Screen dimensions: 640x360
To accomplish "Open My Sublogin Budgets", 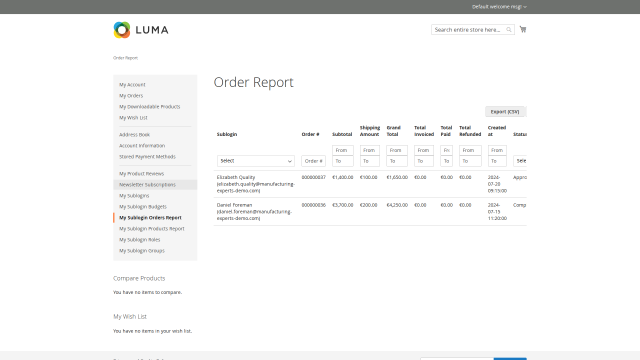I will (x=143, y=207).
